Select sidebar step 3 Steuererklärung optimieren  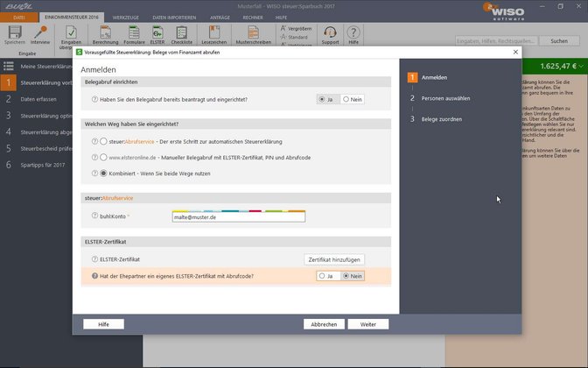point(37,116)
